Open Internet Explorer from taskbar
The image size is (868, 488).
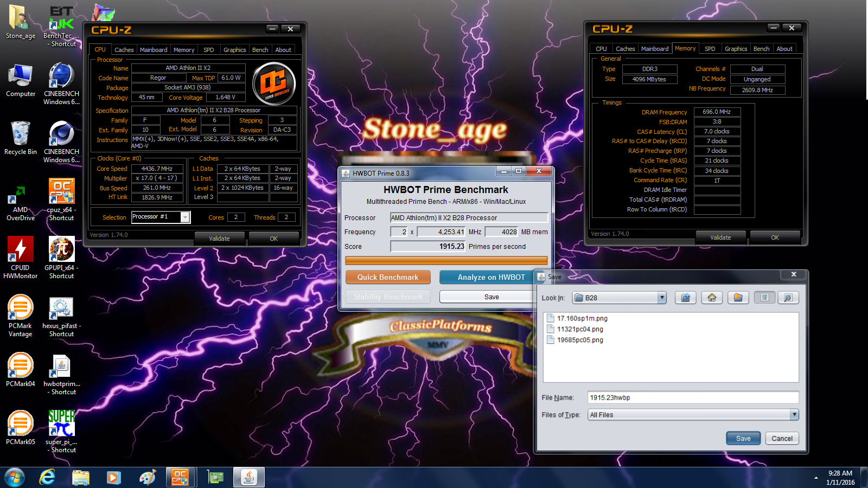pyautogui.click(x=48, y=477)
